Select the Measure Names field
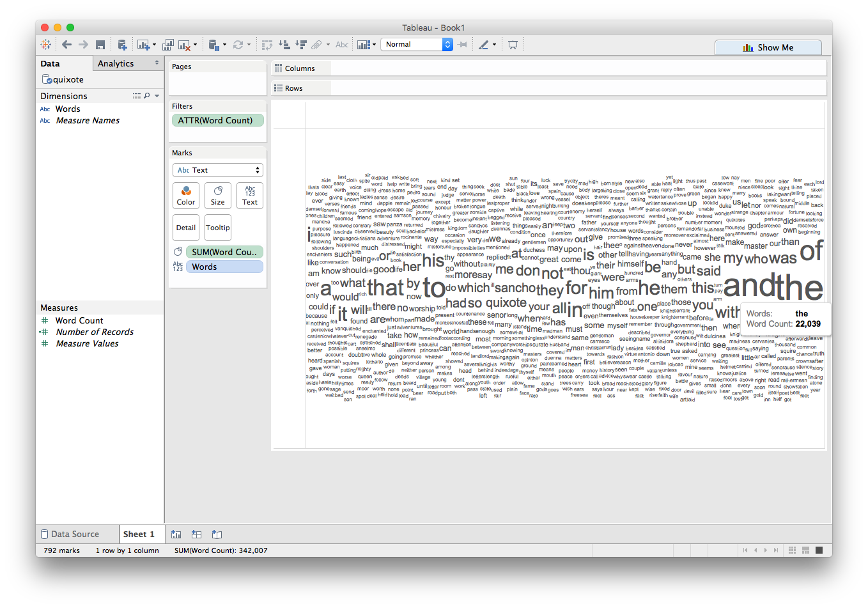This screenshot has height=608, width=868. 88,120
